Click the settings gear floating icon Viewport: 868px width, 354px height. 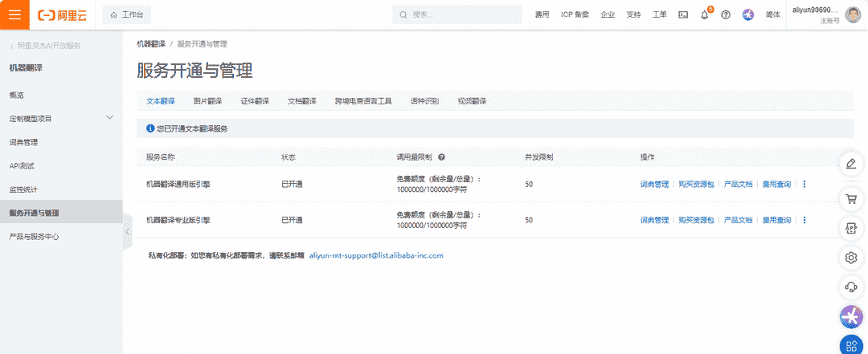(851, 257)
